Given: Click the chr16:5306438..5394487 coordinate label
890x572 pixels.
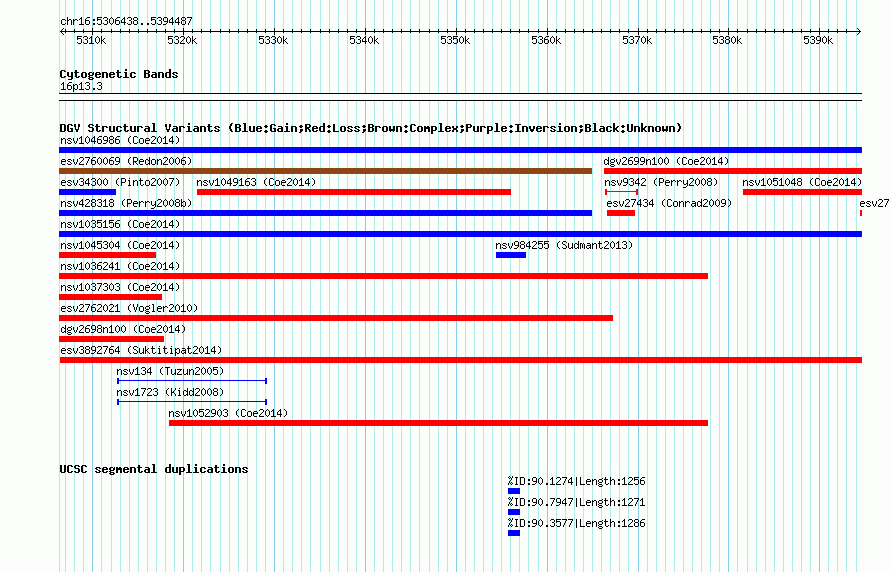Looking at the screenshot, I should [126, 21].
